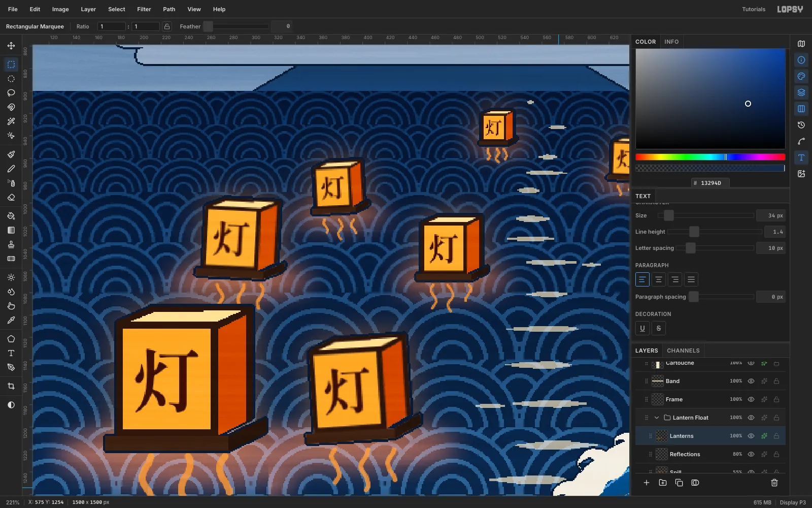Open the Layer menu
Screen dimensions: 812x508
pyautogui.click(x=88, y=9)
